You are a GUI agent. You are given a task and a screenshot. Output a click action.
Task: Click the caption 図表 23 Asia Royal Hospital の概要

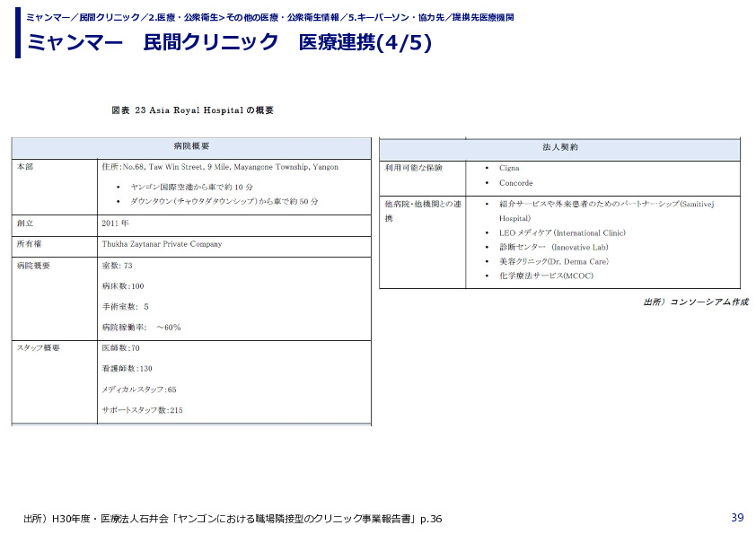pyautogui.click(x=192, y=109)
